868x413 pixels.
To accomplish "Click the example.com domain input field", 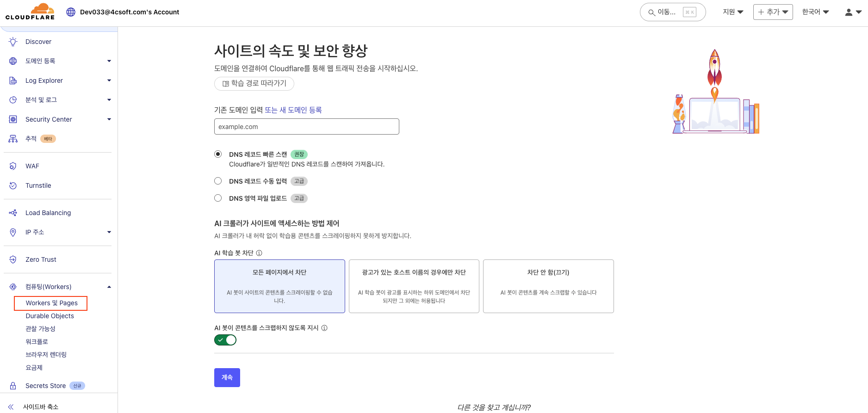I will tap(307, 127).
